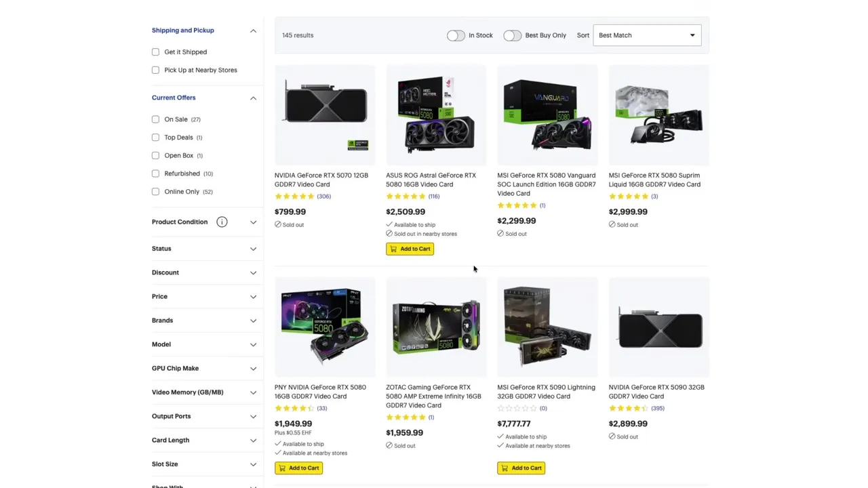View the (395) reviews for RTX 5090
This screenshot has height=488, width=868.
[x=657, y=409]
